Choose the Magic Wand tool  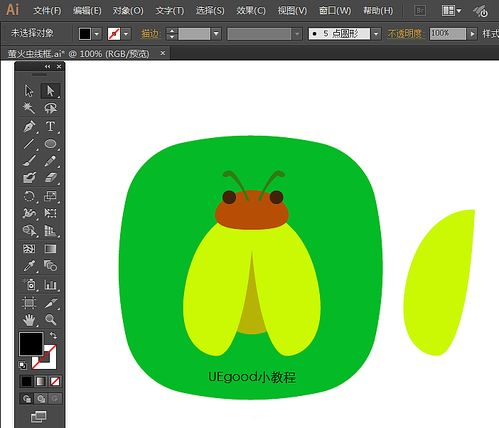[x=29, y=108]
